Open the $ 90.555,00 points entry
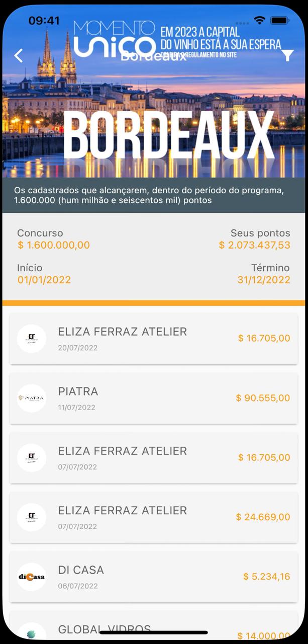Viewport: 308px width, 644px height. (x=263, y=398)
